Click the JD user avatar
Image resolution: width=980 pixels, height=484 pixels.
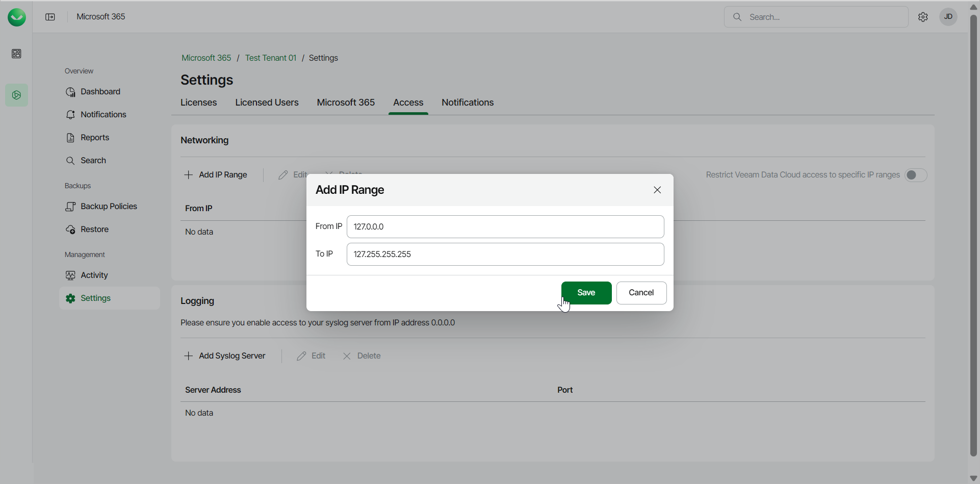(948, 17)
